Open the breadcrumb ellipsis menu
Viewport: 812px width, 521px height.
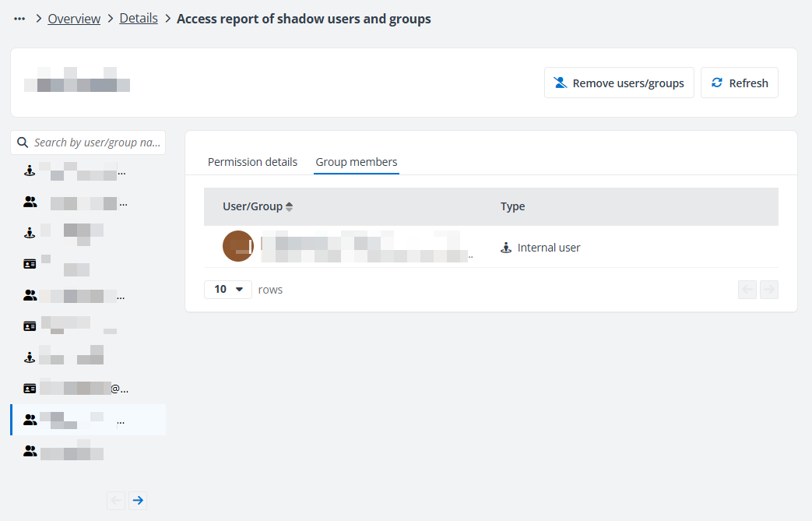19,18
